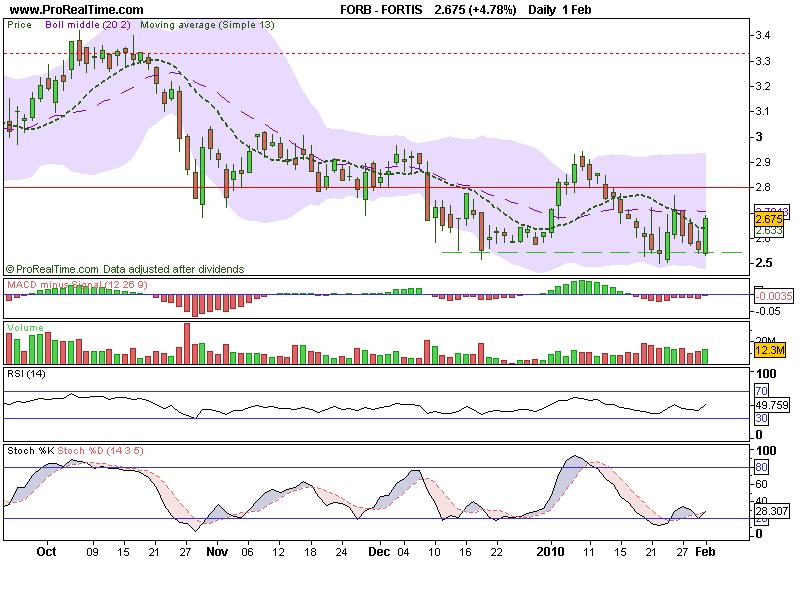The width and height of the screenshot is (800, 600).
Task: Select the MACD minus Signal (12 26 9) label
Action: click(x=77, y=284)
